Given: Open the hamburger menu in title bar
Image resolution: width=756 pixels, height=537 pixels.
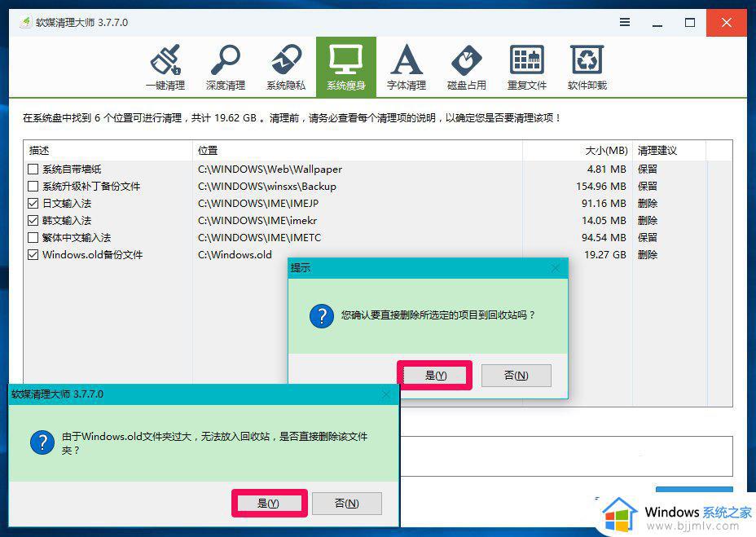Looking at the screenshot, I should (x=625, y=22).
